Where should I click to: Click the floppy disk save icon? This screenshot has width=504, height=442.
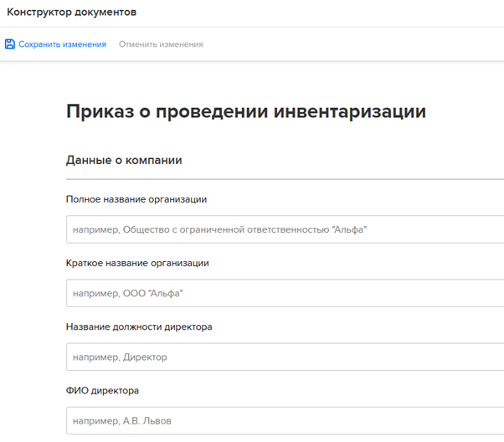[x=10, y=44]
